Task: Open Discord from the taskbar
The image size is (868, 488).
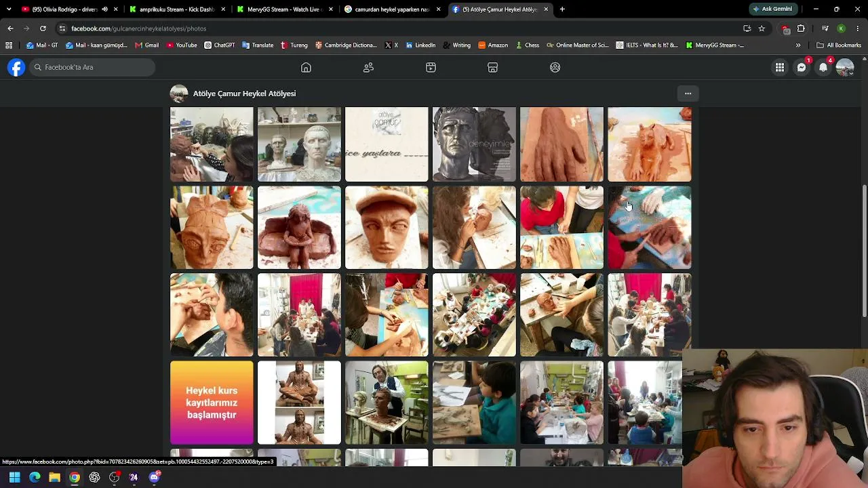Action: coord(154,477)
